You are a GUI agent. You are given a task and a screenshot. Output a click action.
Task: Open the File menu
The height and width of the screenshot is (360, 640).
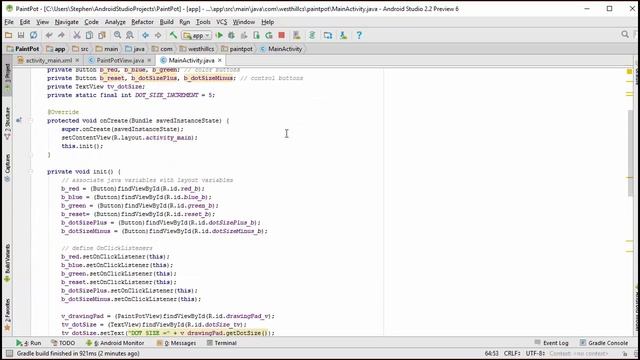[x=9, y=22]
